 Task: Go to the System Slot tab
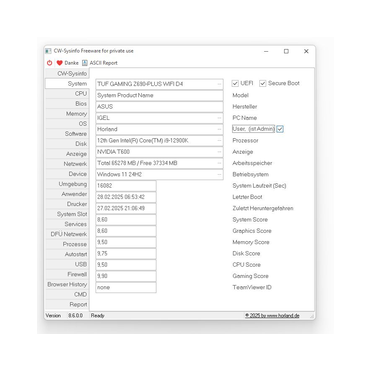67,214
